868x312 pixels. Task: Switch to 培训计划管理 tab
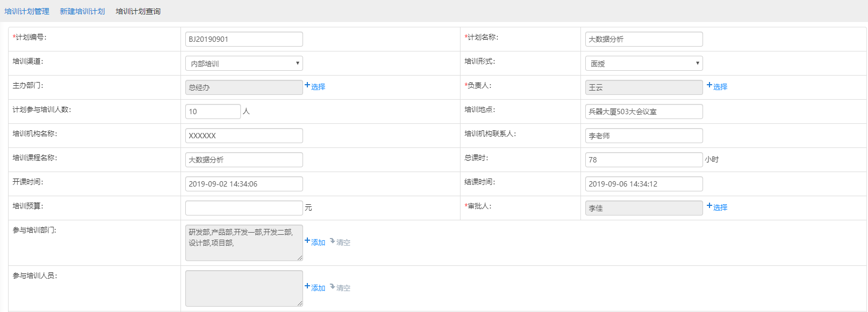(x=27, y=11)
